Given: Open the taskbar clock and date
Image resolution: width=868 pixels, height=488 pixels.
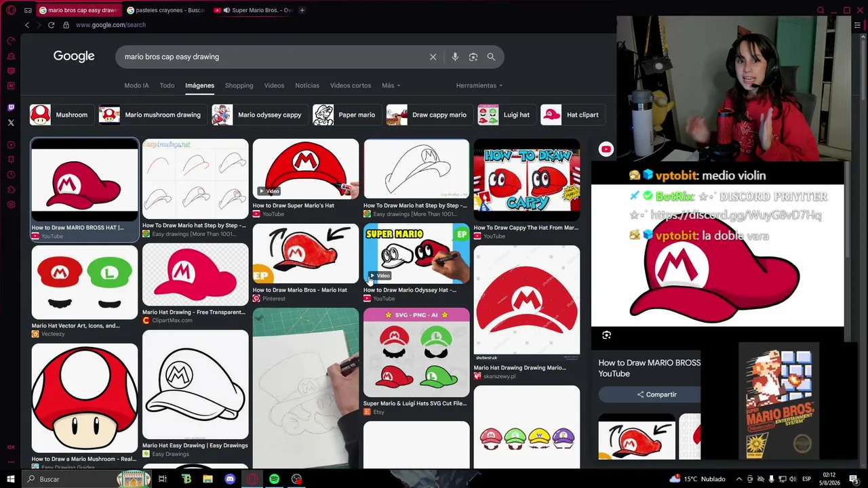Looking at the screenshot, I should [x=829, y=479].
